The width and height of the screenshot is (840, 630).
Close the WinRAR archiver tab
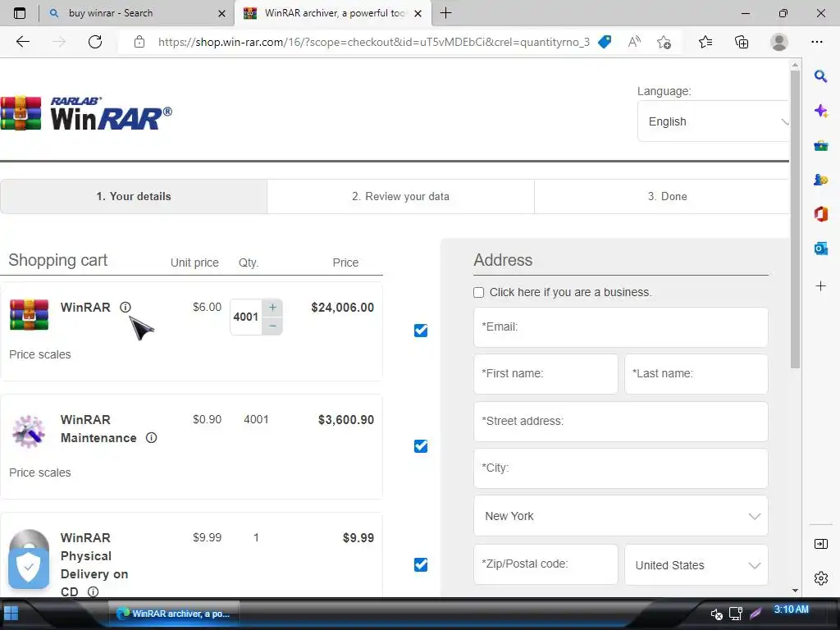[x=418, y=13]
